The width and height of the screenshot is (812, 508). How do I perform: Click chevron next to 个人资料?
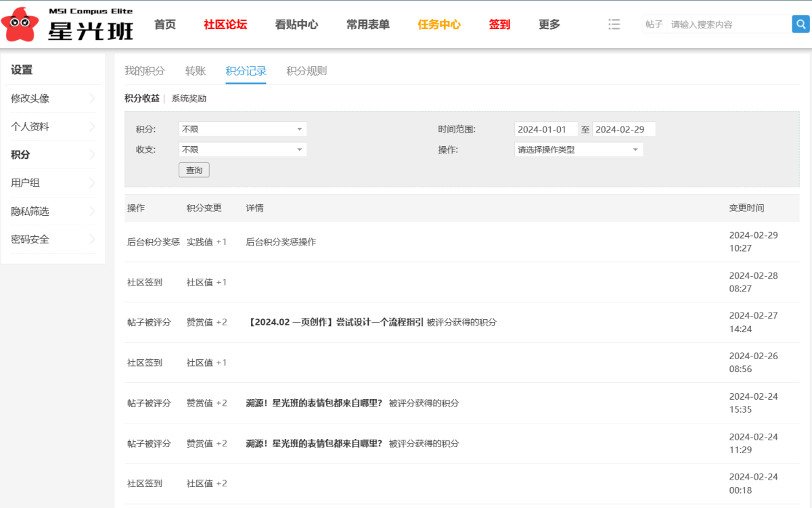pyautogui.click(x=92, y=126)
